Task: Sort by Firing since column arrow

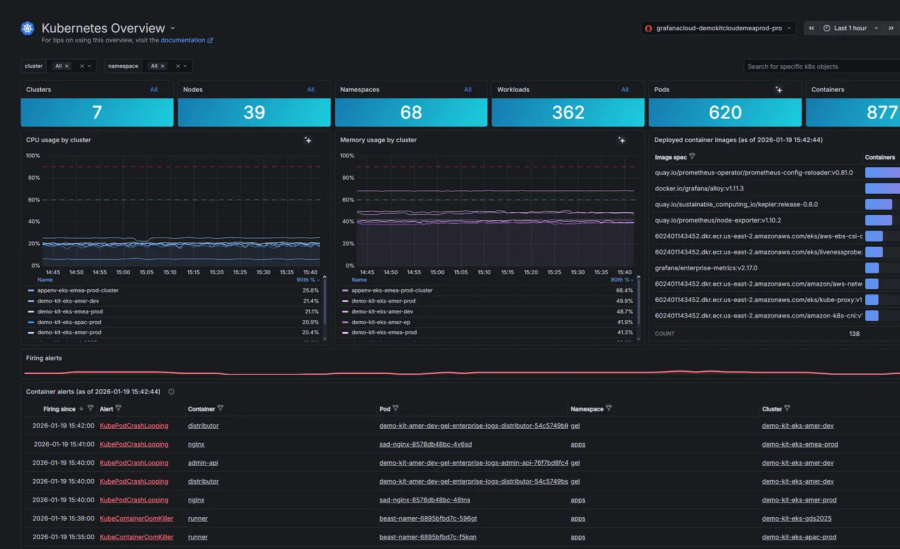Action: [81, 409]
